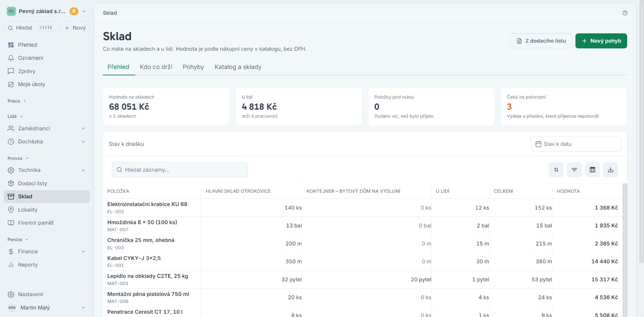Open Firemní paměť page
This screenshot has width=644, height=317.
[x=46, y=223]
